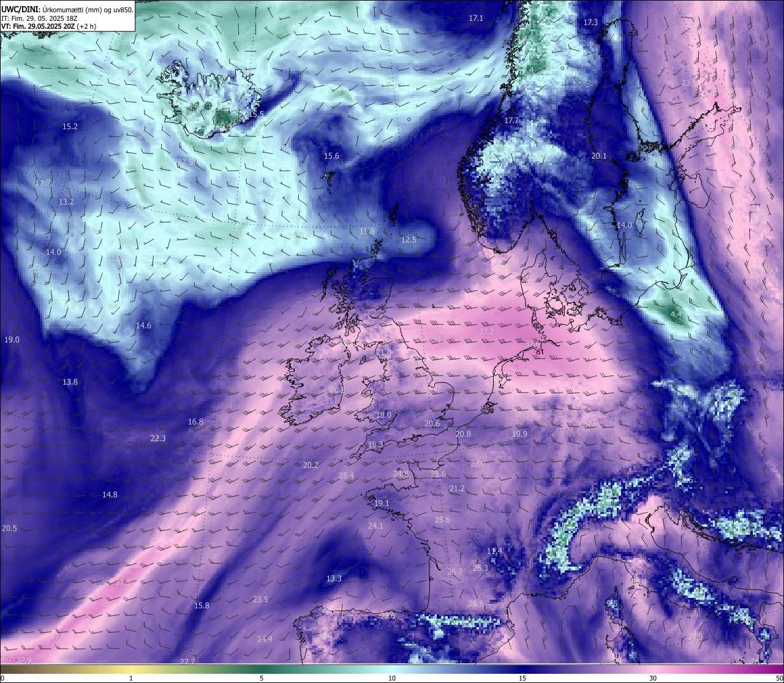Select the 17.7 value over Norway
The image size is (784, 683).
(511, 121)
